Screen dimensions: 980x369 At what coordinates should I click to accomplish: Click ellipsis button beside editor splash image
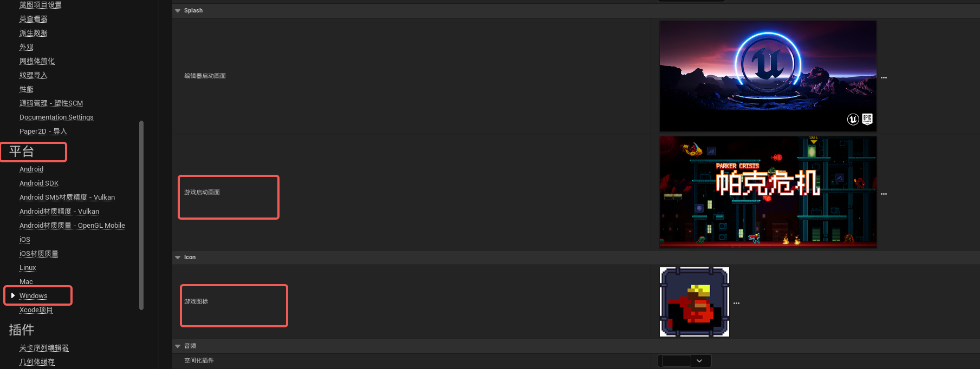(884, 78)
